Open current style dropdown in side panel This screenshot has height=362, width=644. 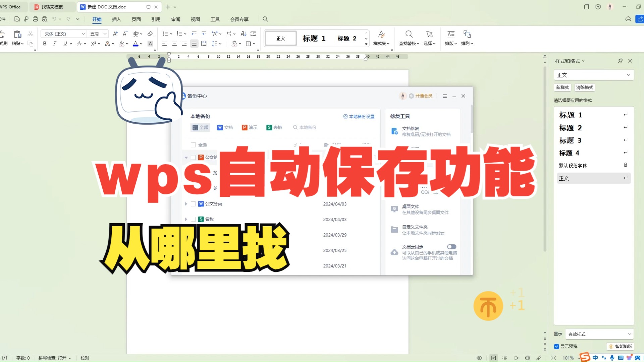(594, 75)
